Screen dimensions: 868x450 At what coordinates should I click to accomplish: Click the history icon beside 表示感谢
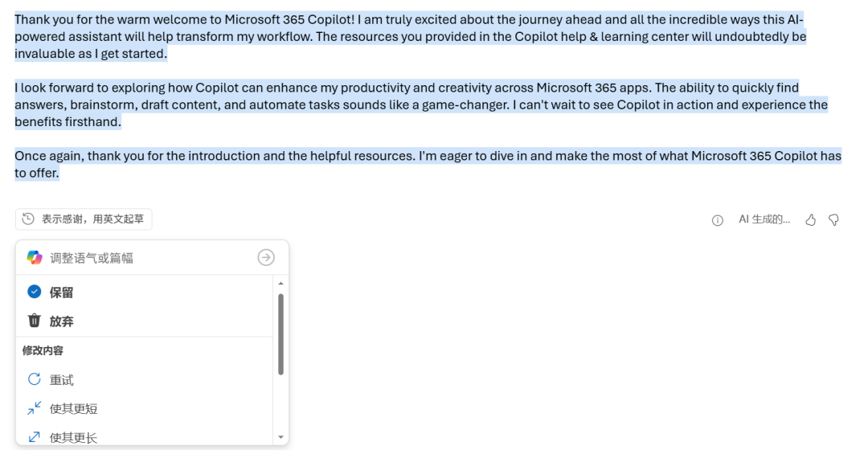coord(29,219)
